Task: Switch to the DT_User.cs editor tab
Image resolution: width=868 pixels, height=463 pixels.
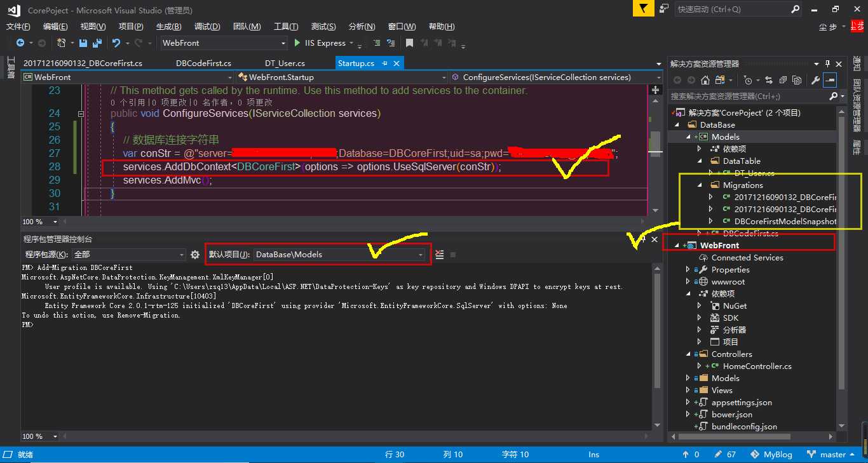Action: click(285, 64)
